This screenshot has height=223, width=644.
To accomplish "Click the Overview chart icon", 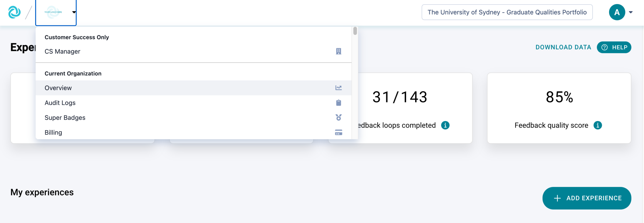I will [x=338, y=88].
